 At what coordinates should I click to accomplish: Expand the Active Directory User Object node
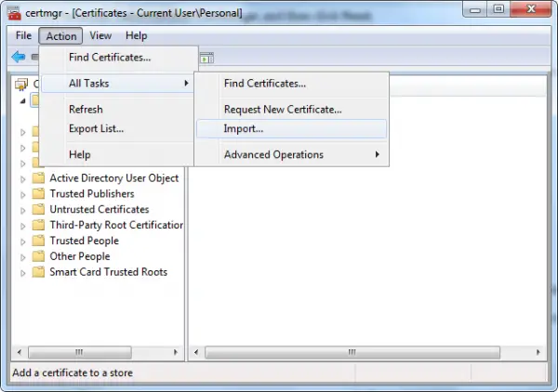23,179
